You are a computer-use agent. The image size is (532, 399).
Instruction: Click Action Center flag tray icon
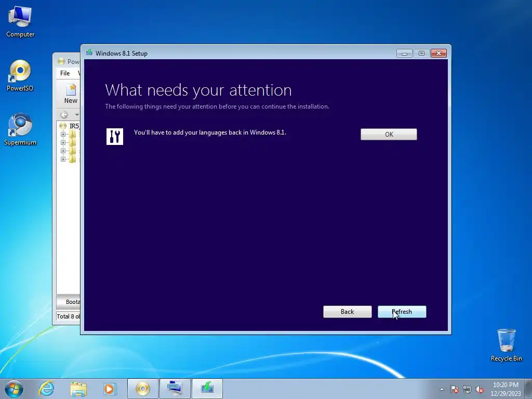click(454, 389)
